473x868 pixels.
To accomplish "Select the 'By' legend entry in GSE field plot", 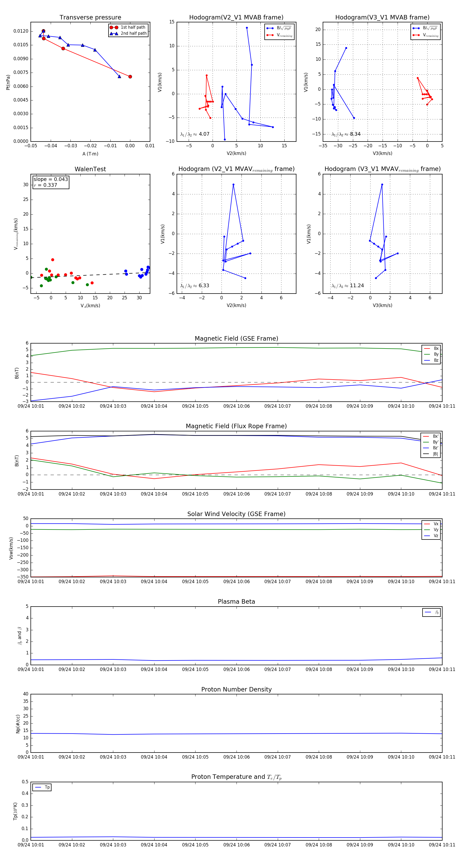I will 431,355.
